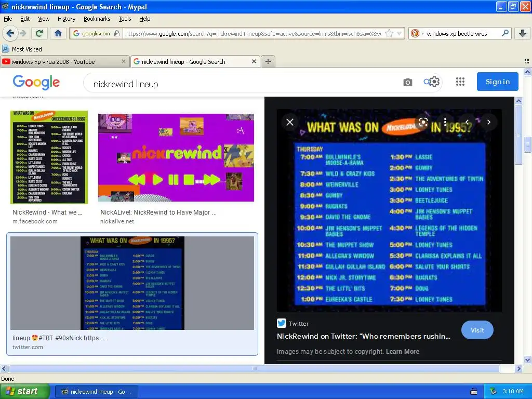This screenshot has width=532, height=399.
Task: Click the Sign in button
Action: click(497, 82)
